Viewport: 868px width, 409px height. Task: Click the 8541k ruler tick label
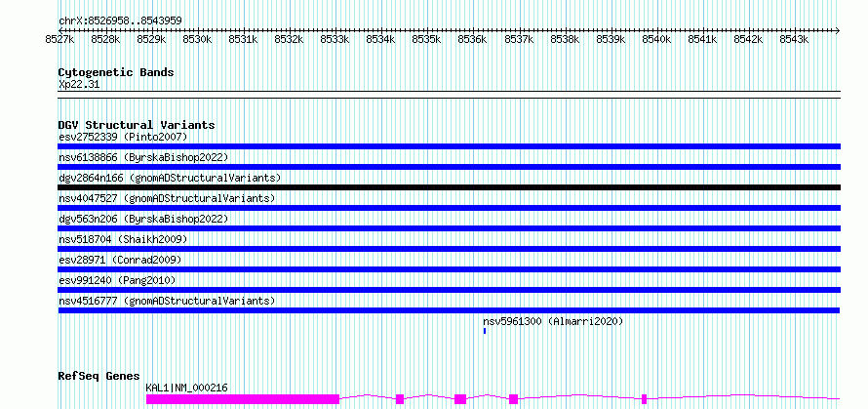tap(703, 40)
